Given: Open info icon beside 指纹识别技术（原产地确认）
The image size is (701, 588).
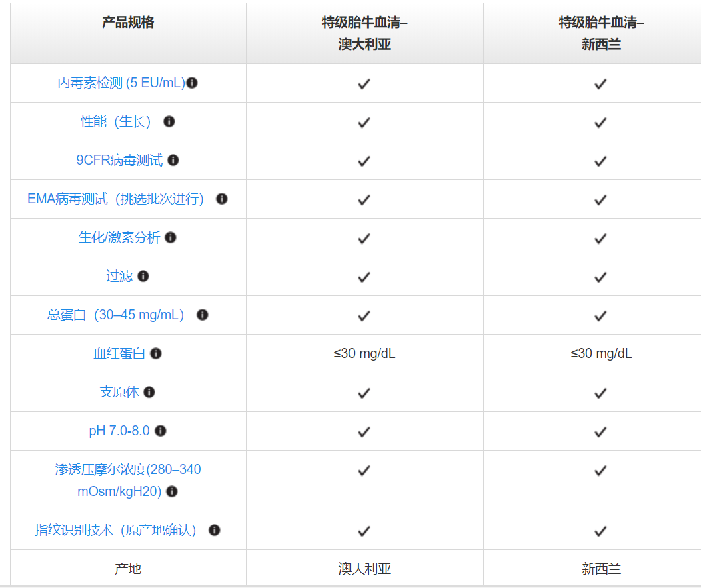Looking at the screenshot, I should coord(215,530).
